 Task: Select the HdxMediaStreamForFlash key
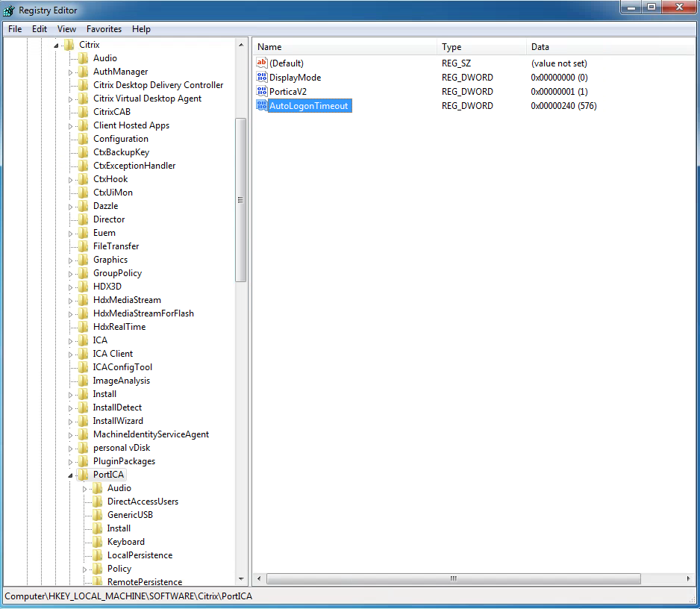(x=143, y=313)
